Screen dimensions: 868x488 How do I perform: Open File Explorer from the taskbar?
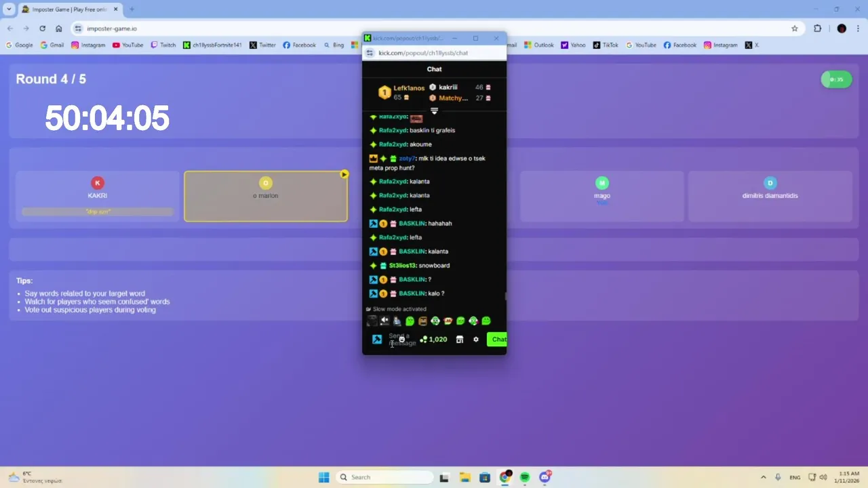[x=465, y=477]
